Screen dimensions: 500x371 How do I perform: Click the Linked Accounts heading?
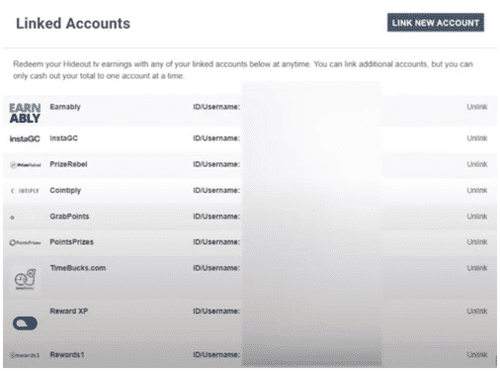click(x=73, y=24)
